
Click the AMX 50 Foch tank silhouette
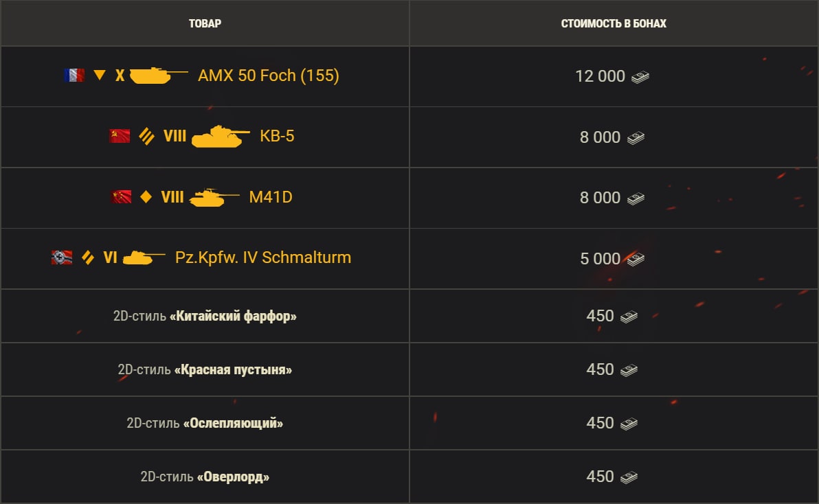158,75
